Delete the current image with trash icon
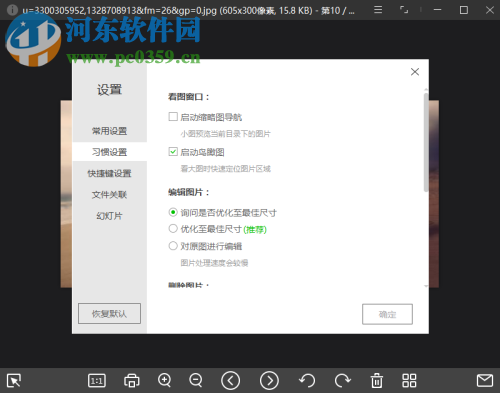The image size is (500, 393). 377,380
